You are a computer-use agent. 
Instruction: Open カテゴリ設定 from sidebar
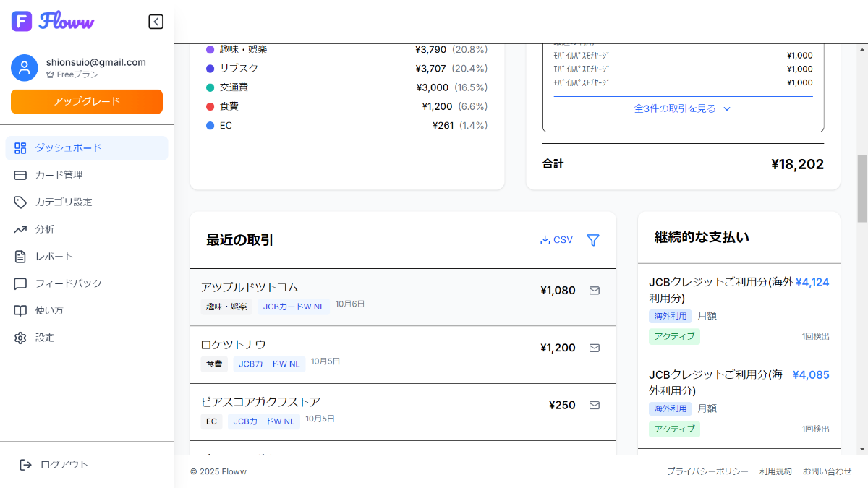pyautogui.click(x=63, y=202)
